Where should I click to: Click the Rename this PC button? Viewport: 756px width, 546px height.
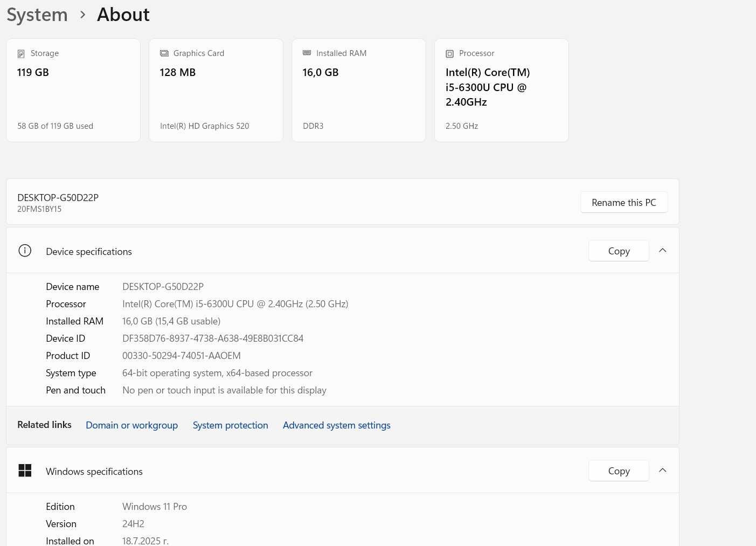click(x=624, y=203)
